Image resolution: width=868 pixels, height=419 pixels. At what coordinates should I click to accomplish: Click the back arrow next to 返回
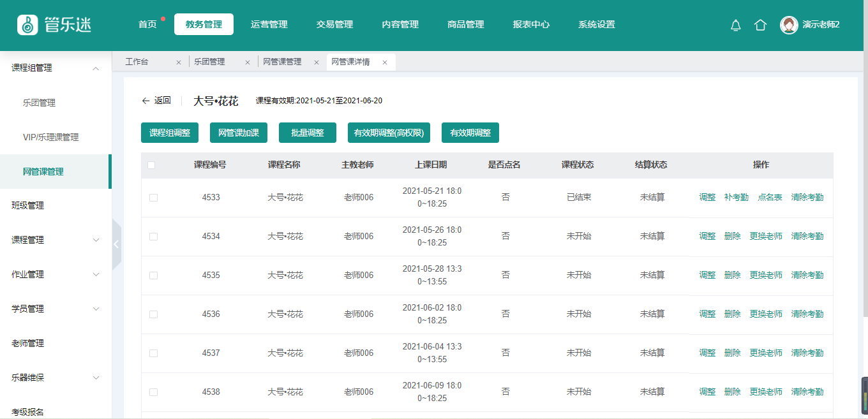point(146,101)
